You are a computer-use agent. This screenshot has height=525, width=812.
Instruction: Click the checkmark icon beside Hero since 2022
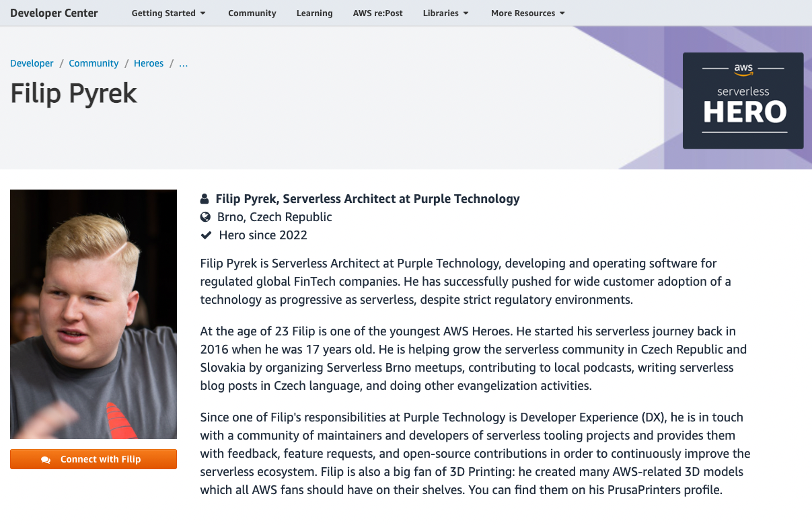pyautogui.click(x=206, y=235)
